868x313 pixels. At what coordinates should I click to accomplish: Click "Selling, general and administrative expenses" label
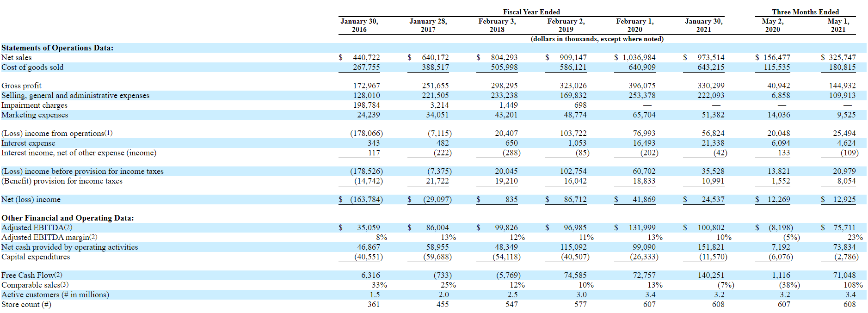[75, 95]
